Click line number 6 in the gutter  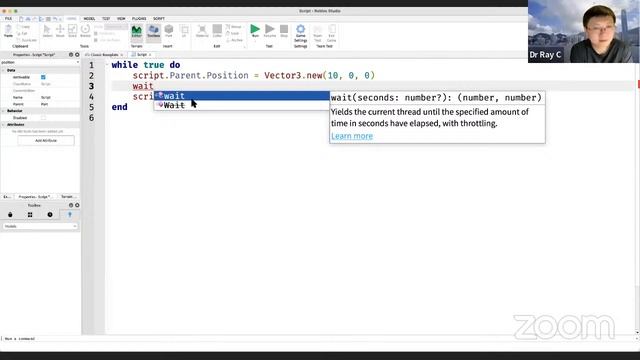91,118
